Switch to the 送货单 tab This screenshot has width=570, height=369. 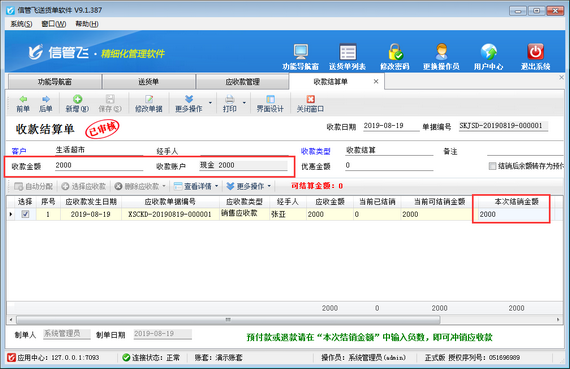pos(148,82)
